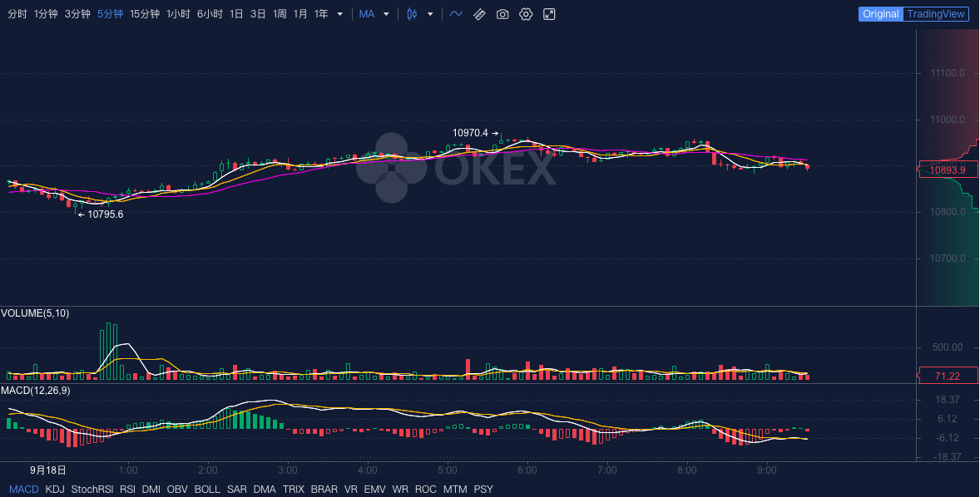The width and height of the screenshot is (980, 497).
Task: Click the candlestick chart type icon
Action: (x=412, y=14)
